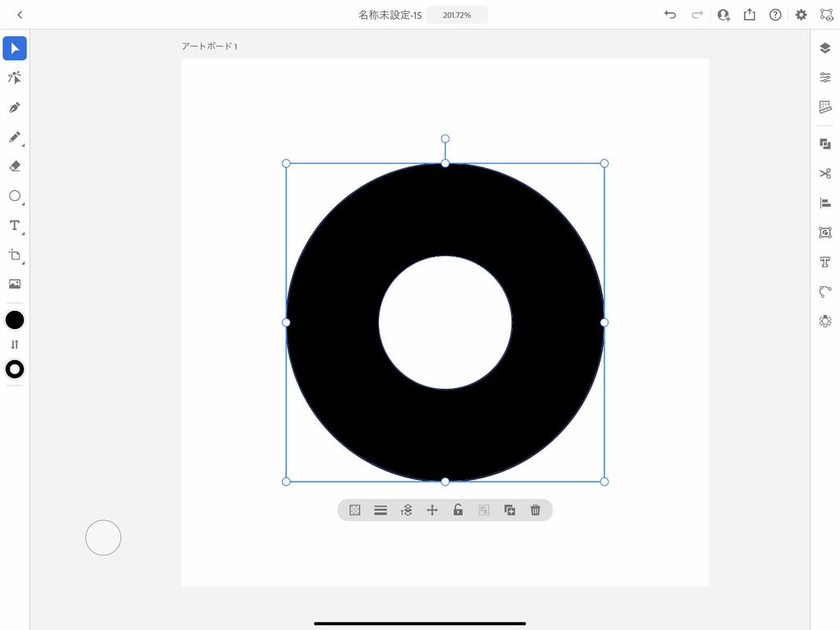Open the stroke color ring swatch
This screenshot has width=840, height=630.
tap(15, 369)
